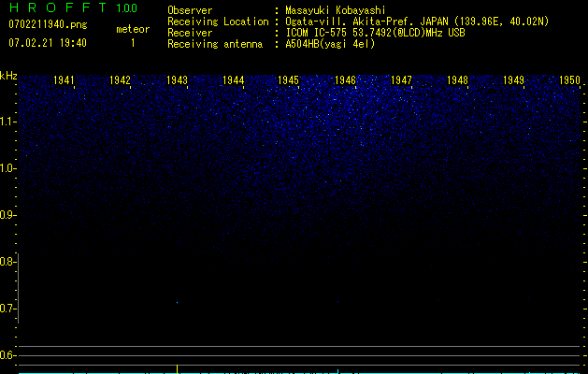This screenshot has width=588, height=374.
Task: Click the 1948 time axis label
Action: (x=457, y=79)
